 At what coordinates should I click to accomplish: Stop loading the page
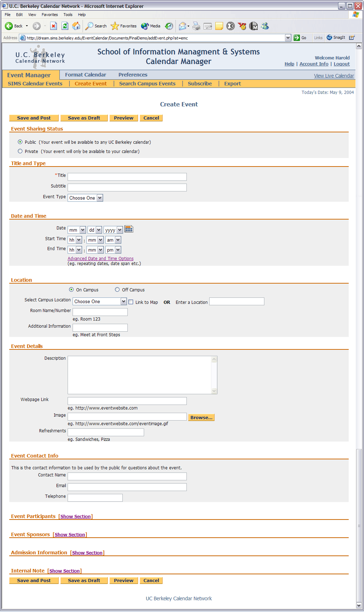point(53,26)
